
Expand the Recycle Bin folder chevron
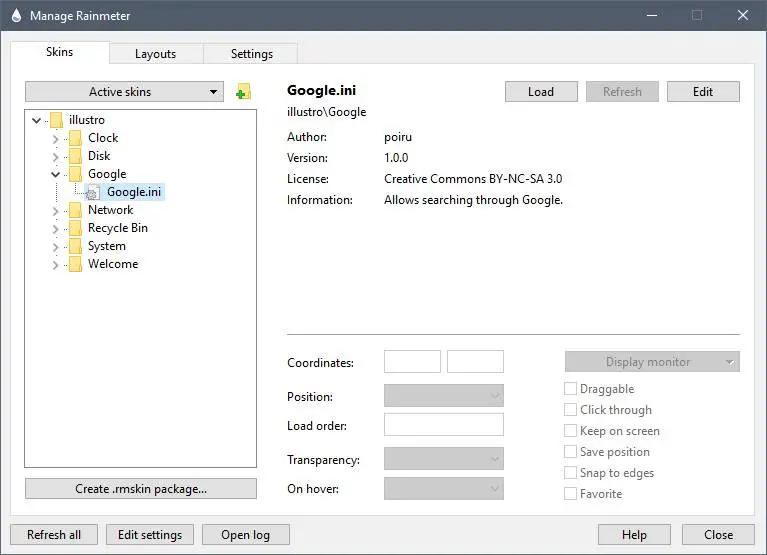click(55, 229)
